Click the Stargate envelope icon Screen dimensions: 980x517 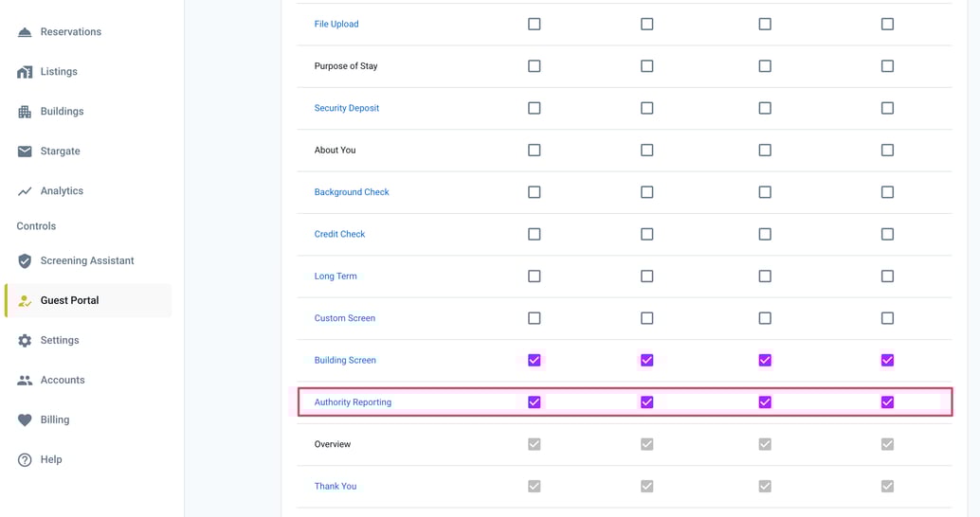pos(25,152)
